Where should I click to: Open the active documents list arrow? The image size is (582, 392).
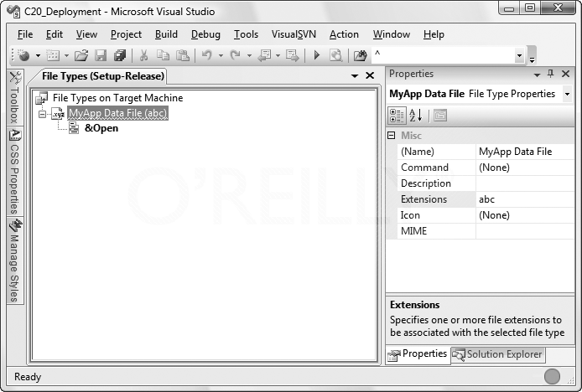point(355,75)
